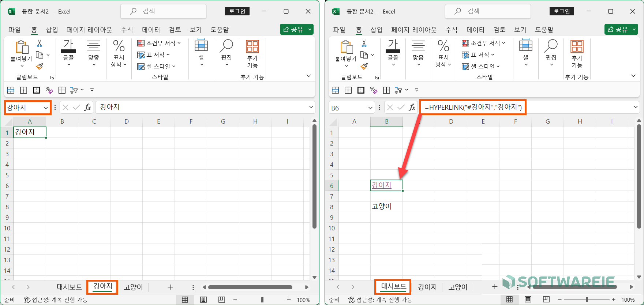Click 강아지 hyperlink in cell B6
644x305 pixels.
[x=381, y=185]
